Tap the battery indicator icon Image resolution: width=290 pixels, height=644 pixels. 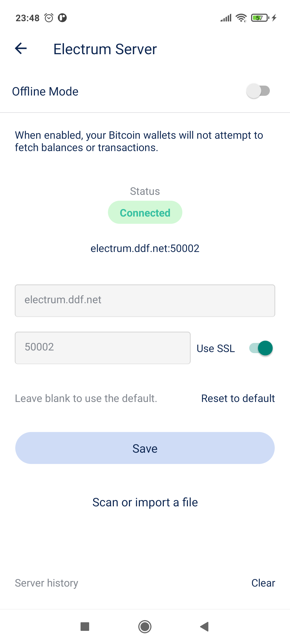pyautogui.click(x=260, y=18)
